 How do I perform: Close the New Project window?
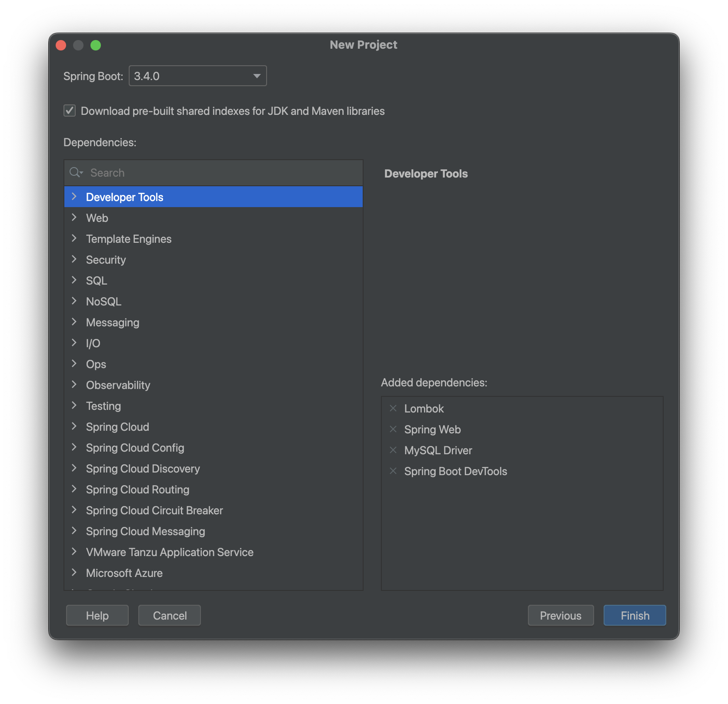pos(61,45)
